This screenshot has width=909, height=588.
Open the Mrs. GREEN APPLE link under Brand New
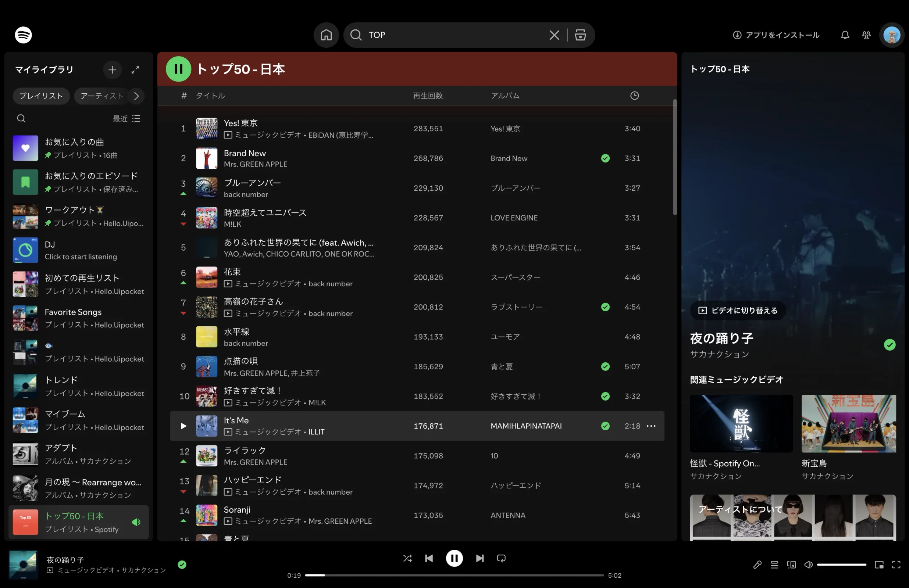coord(255,164)
